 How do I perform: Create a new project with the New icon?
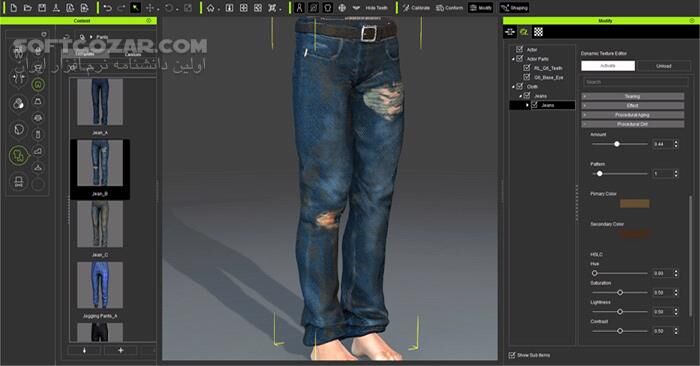pos(13,8)
